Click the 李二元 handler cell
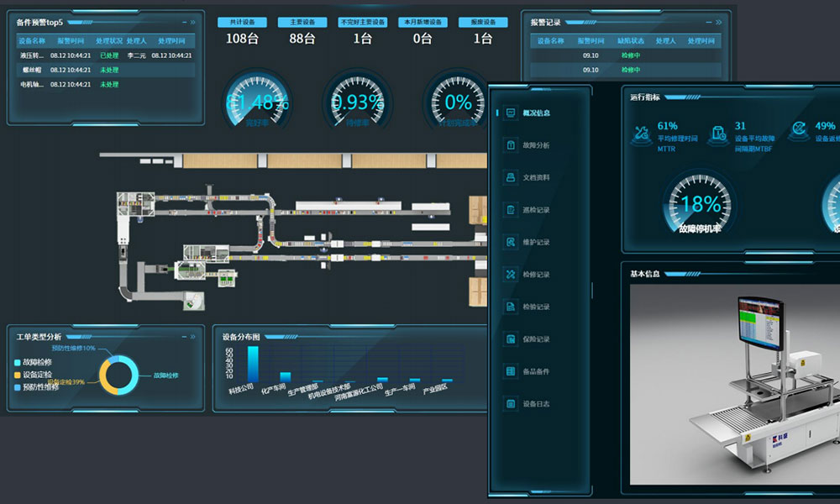This screenshot has width=840, height=504. point(137,55)
